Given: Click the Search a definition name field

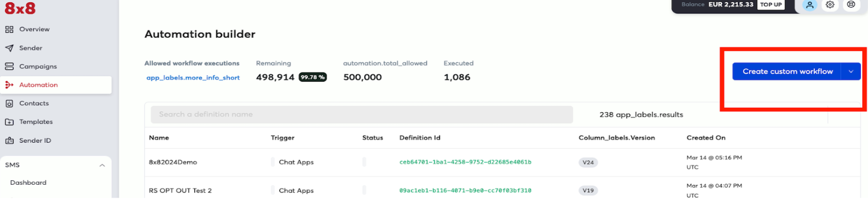Looking at the screenshot, I should (361, 115).
